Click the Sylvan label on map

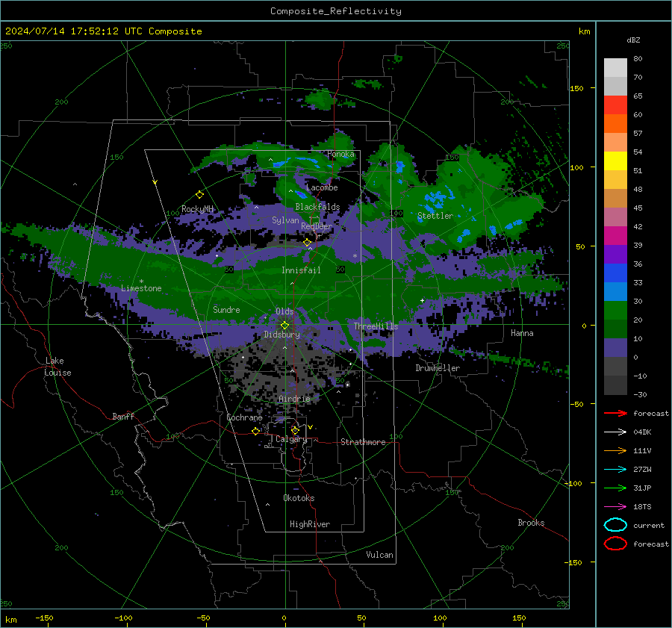pos(285,220)
